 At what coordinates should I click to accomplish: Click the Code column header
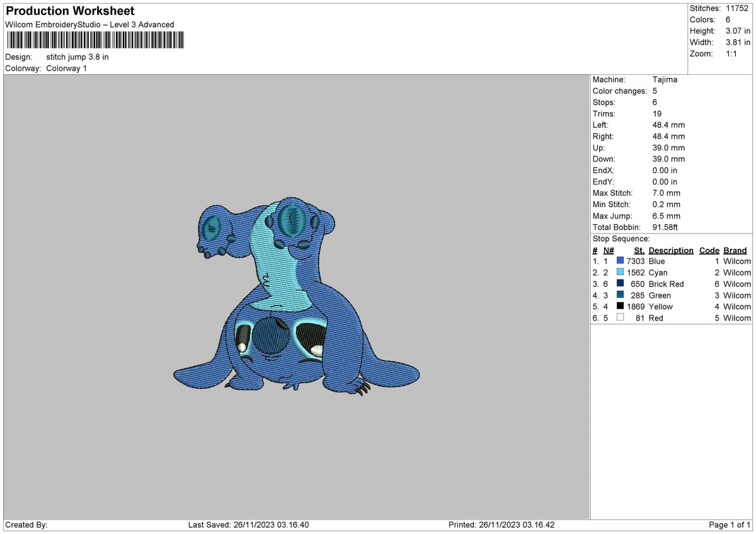click(x=709, y=250)
